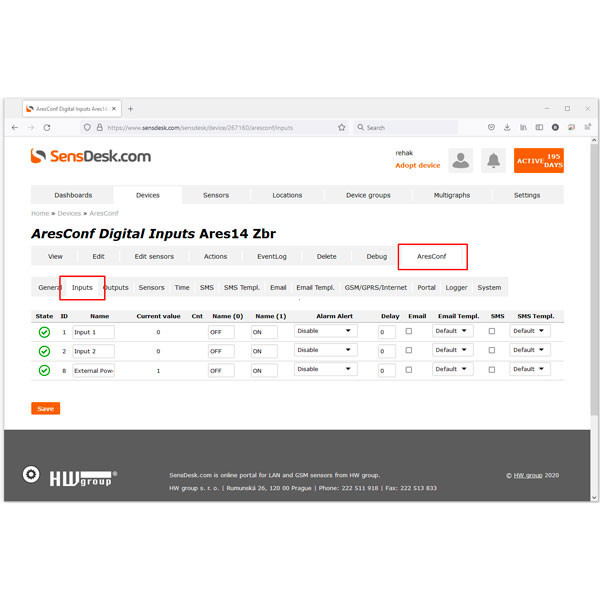Open SMS Templ. dropdown for External Power
Viewport: 600px width, 600px height.
(x=530, y=369)
